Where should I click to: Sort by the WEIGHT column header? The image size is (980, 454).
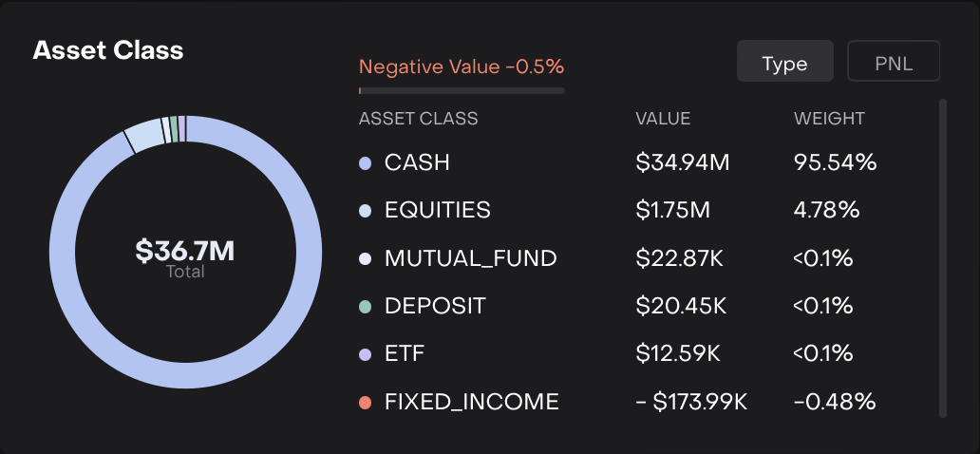click(829, 119)
